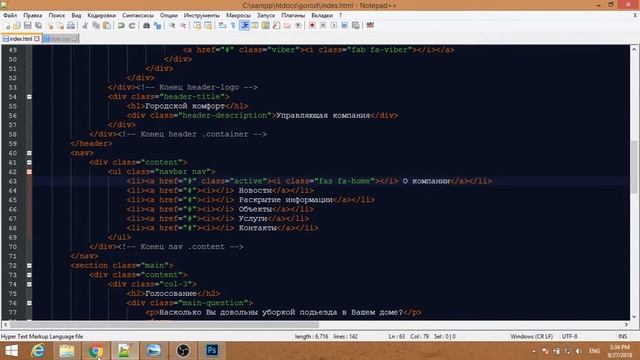This screenshot has height=360, width=640.
Task: Collapse the header-title div fold on line 54
Action: pos(29,97)
